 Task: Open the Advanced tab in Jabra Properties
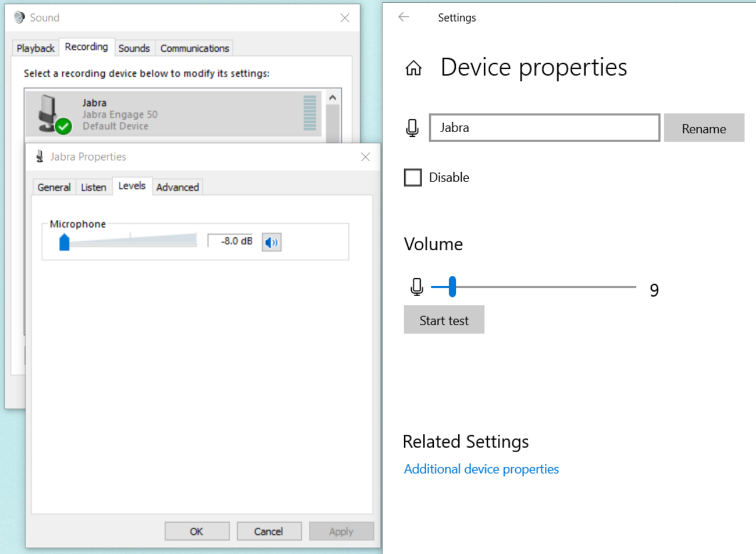pos(177,187)
